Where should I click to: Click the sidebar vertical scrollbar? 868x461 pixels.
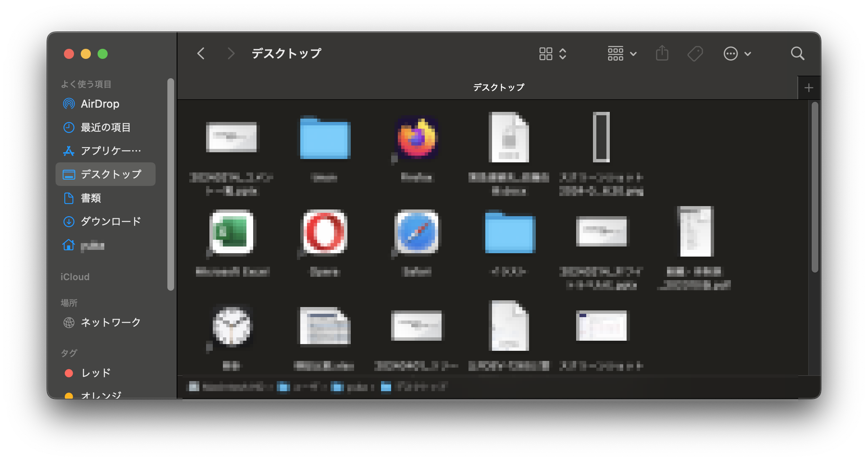tap(170, 184)
